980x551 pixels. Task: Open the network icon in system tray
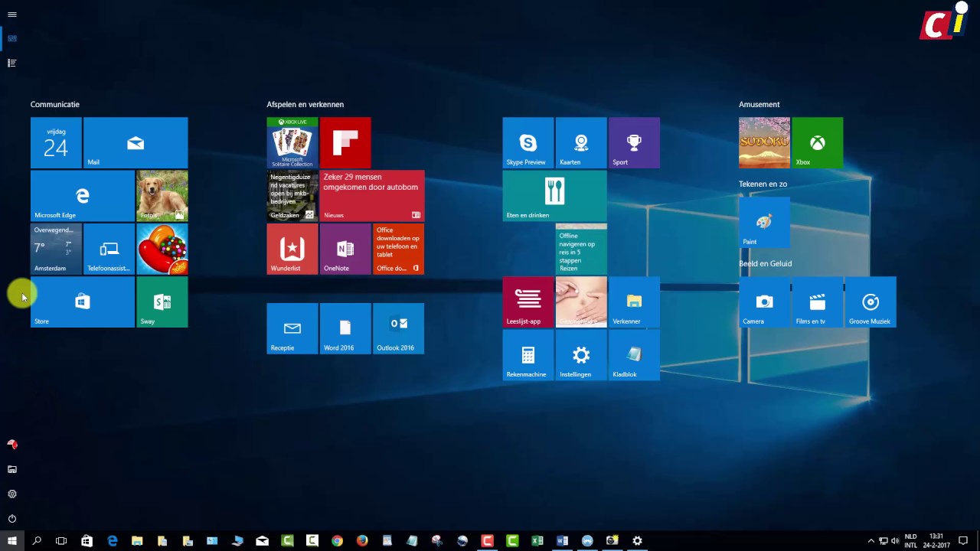pos(883,541)
